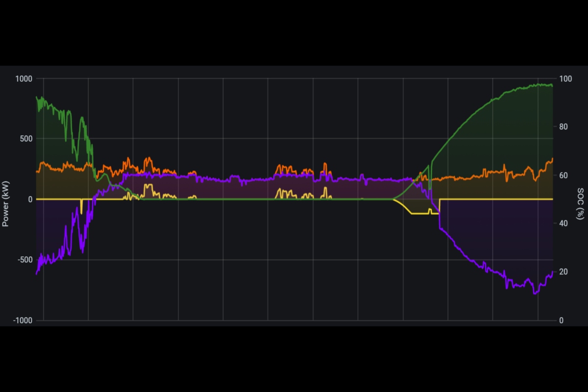The width and height of the screenshot is (588, 392).
Task: Click the orange line's far right end
Action: [x=552, y=158]
